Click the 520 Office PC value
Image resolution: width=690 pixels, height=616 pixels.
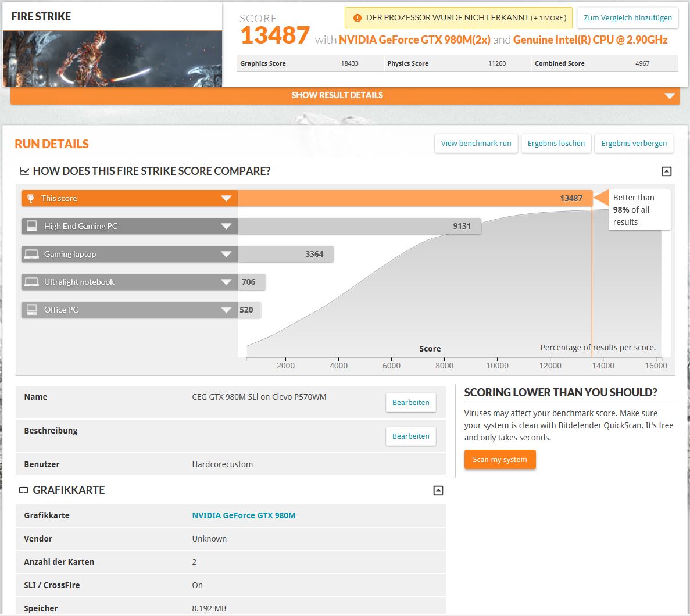click(246, 310)
